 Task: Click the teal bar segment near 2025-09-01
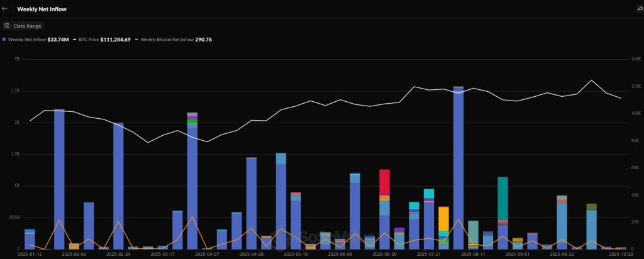502,198
